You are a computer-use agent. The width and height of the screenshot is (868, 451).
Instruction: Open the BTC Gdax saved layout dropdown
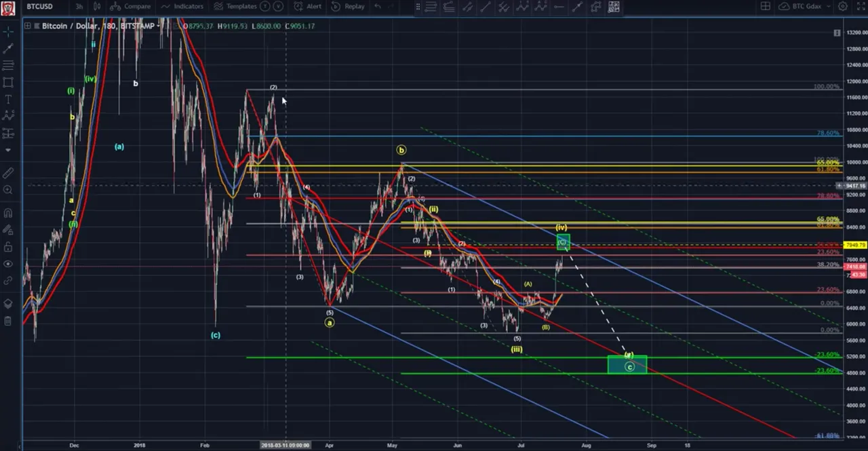(x=805, y=6)
